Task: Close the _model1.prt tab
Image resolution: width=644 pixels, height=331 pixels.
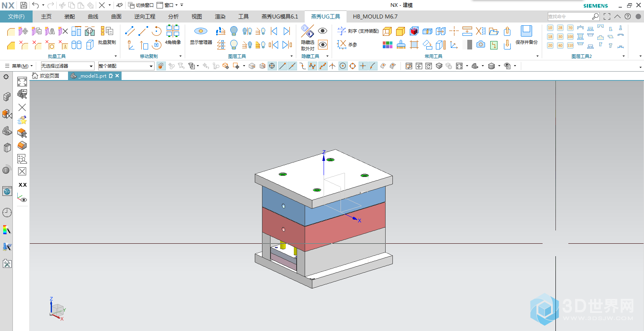Action: 117,76
